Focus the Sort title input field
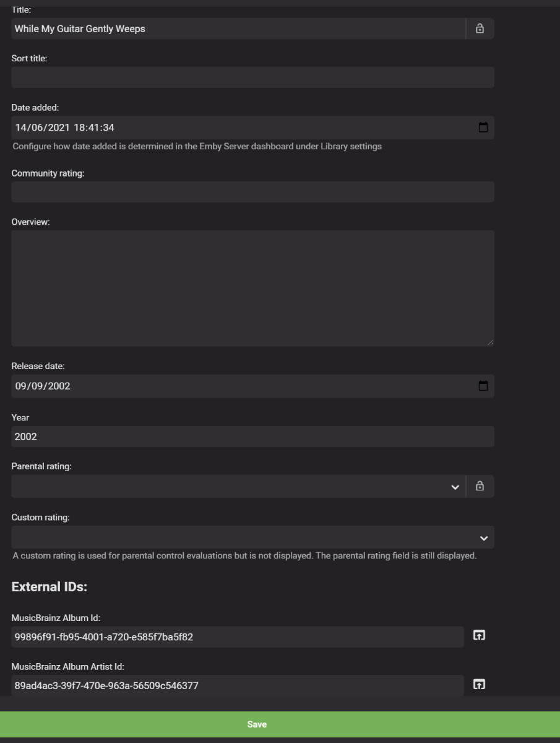 click(x=252, y=77)
